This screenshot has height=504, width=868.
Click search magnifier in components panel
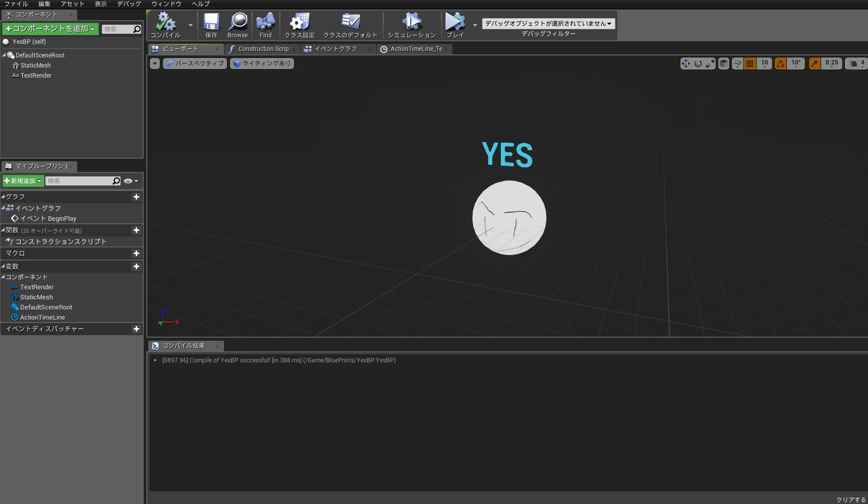click(137, 29)
